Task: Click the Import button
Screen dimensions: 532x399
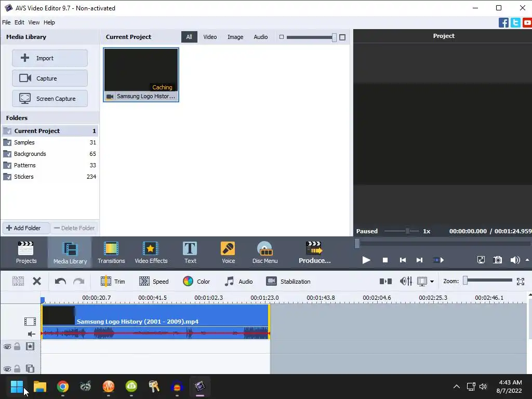Action: tap(49, 58)
